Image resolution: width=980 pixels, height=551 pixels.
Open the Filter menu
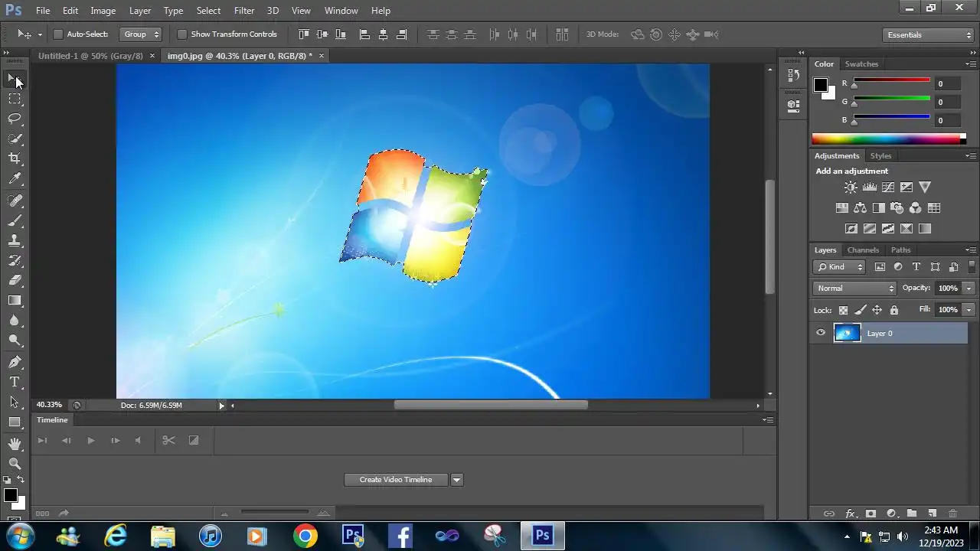point(244,11)
